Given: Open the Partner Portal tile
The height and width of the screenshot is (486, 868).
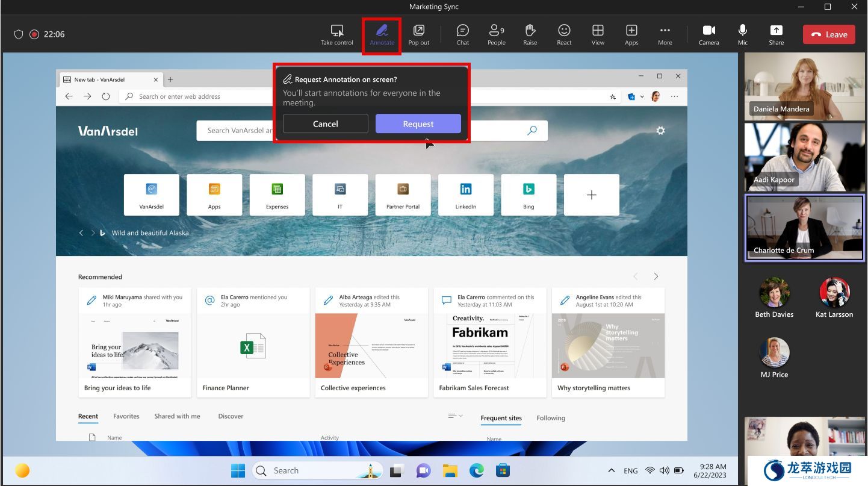Looking at the screenshot, I should (403, 195).
